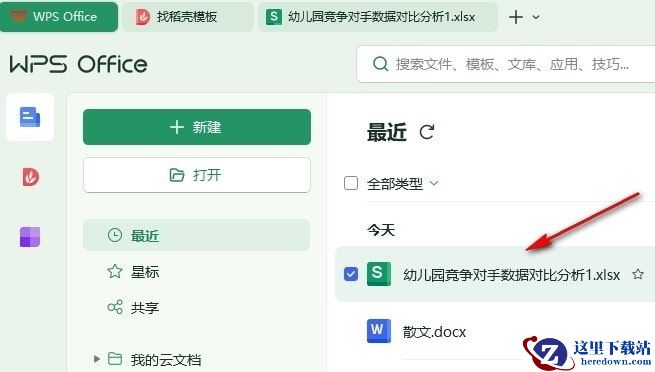Screen dimensions: 655x372
Task: Click the green spreadsheet icon of the xlsx row
Action: tap(378, 274)
